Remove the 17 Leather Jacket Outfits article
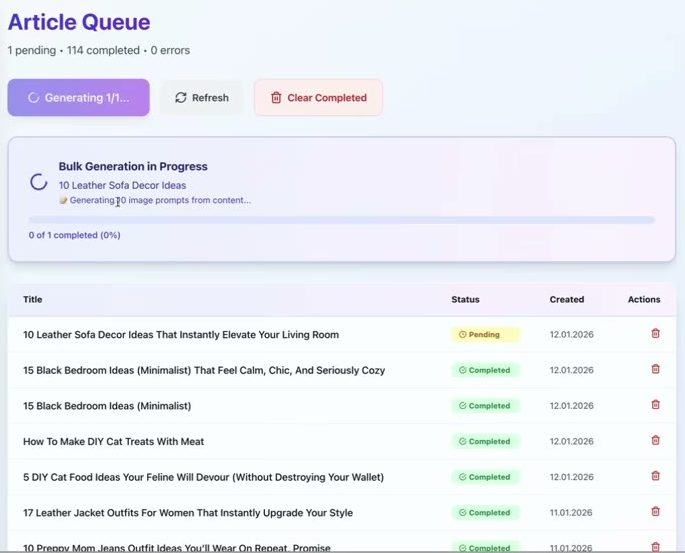 [x=655, y=512]
